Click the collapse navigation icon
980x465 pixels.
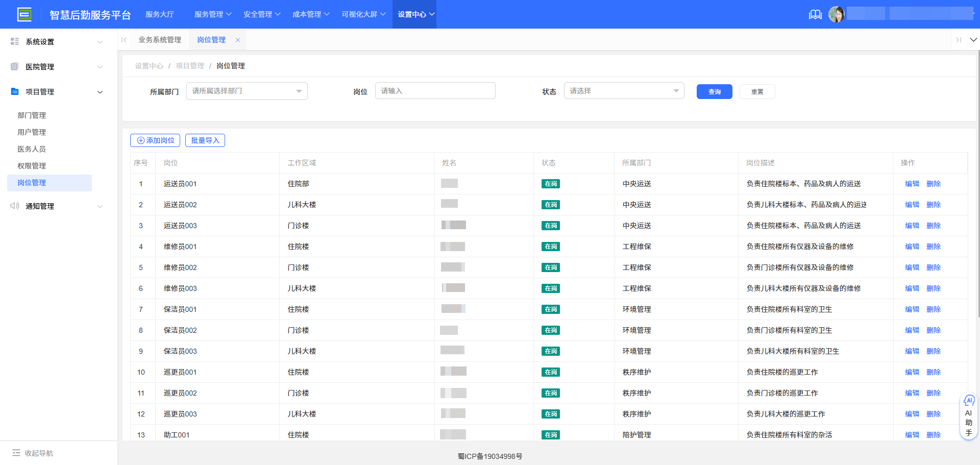[16, 453]
